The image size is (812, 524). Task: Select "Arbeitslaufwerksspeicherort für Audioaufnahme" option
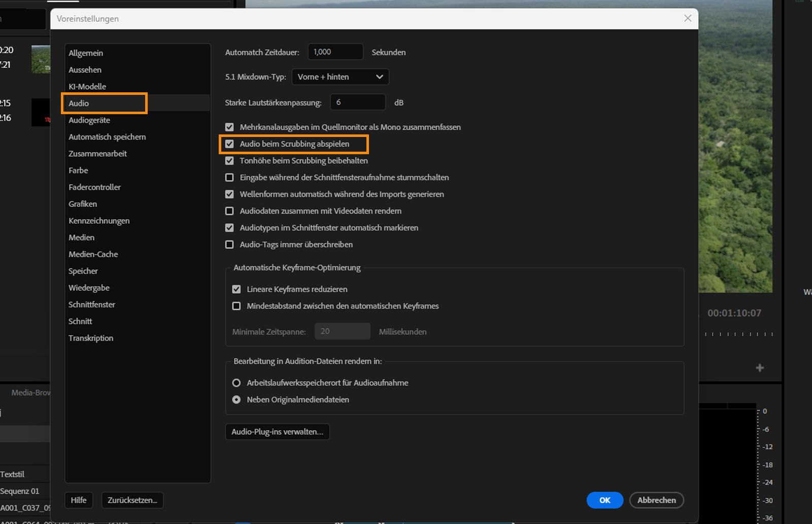[236, 382]
